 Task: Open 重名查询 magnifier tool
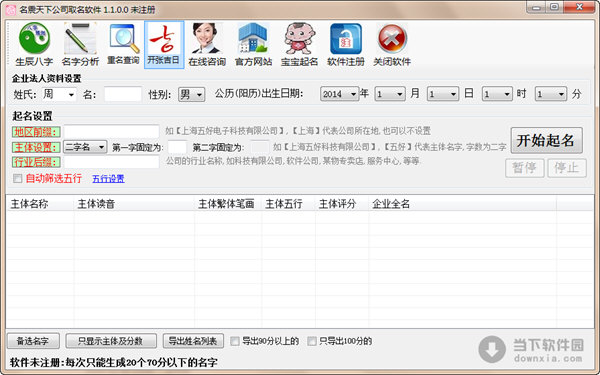coord(123,44)
